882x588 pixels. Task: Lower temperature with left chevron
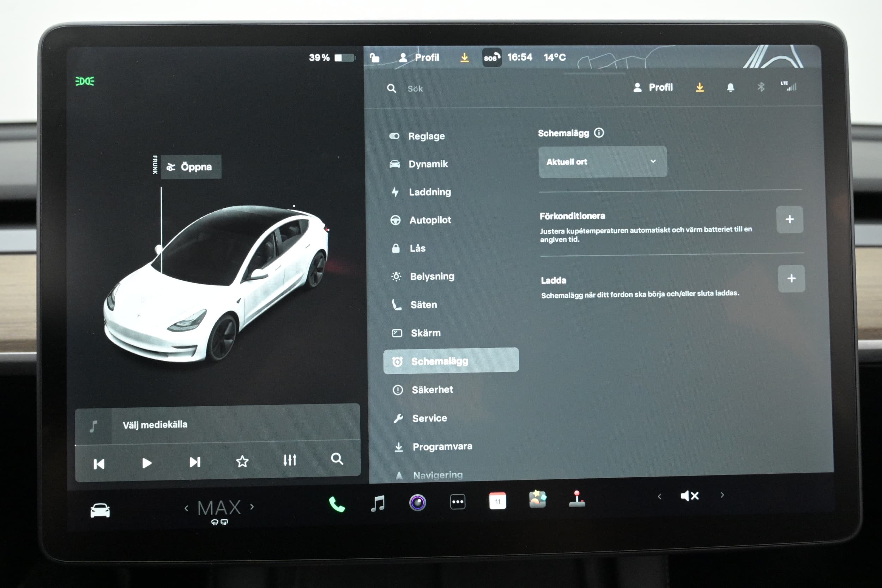tap(186, 509)
